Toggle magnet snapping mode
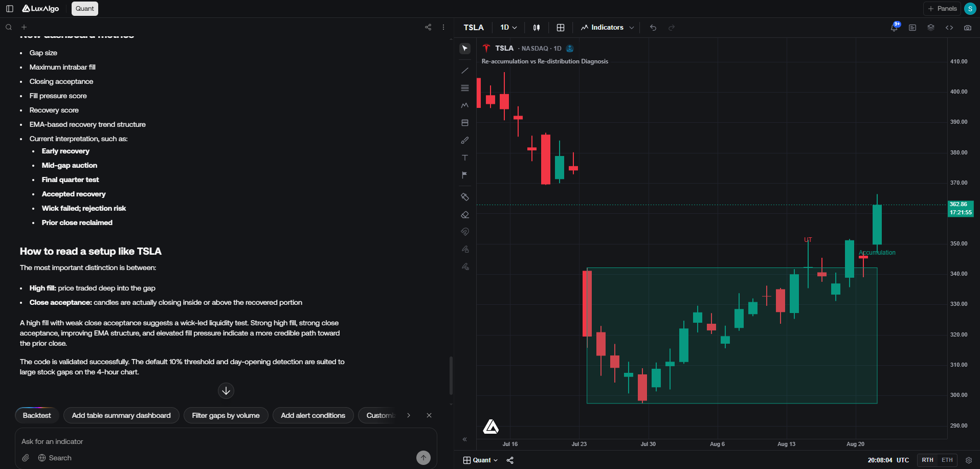This screenshot has height=469, width=980. pyautogui.click(x=465, y=232)
